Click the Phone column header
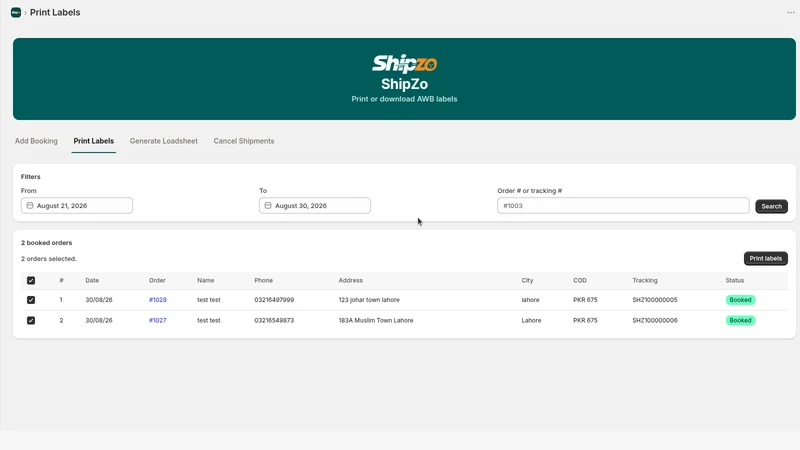Image resolution: width=800 pixels, height=450 pixels. (263, 281)
